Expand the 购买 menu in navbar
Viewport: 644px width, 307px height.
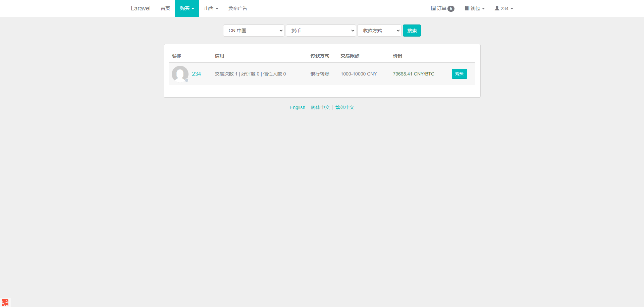point(187,8)
